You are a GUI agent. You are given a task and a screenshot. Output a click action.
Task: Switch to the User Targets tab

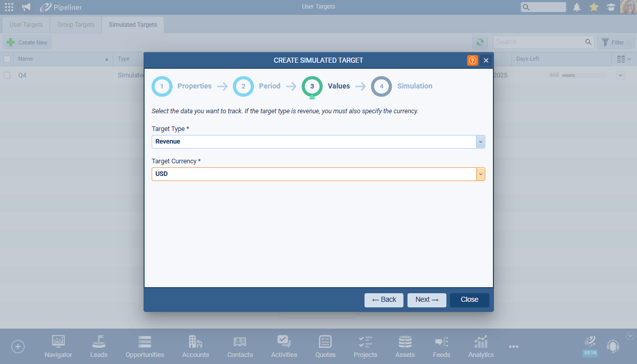point(26,25)
